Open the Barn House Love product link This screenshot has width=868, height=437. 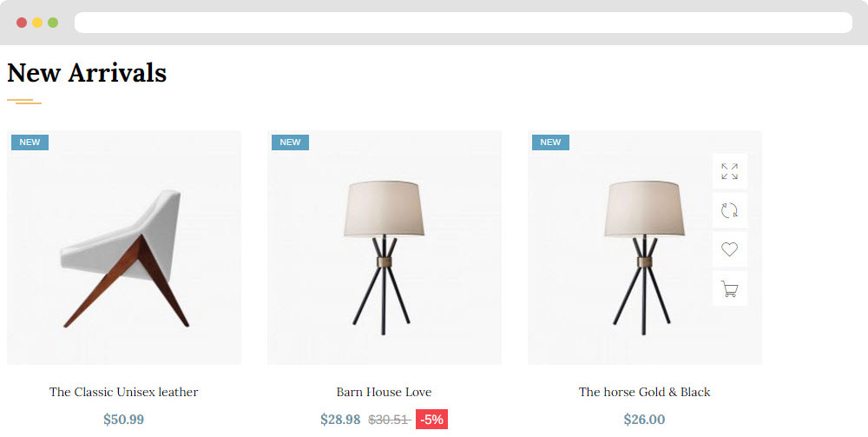pyautogui.click(x=385, y=392)
